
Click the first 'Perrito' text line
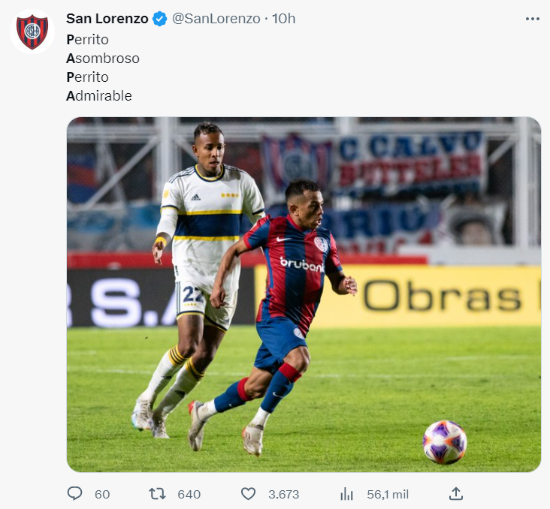[x=87, y=40]
